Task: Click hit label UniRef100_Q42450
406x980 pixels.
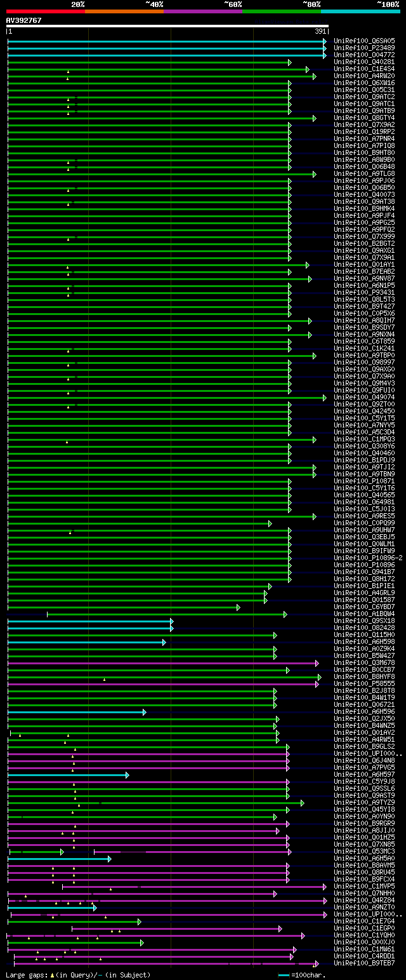Action: (364, 411)
